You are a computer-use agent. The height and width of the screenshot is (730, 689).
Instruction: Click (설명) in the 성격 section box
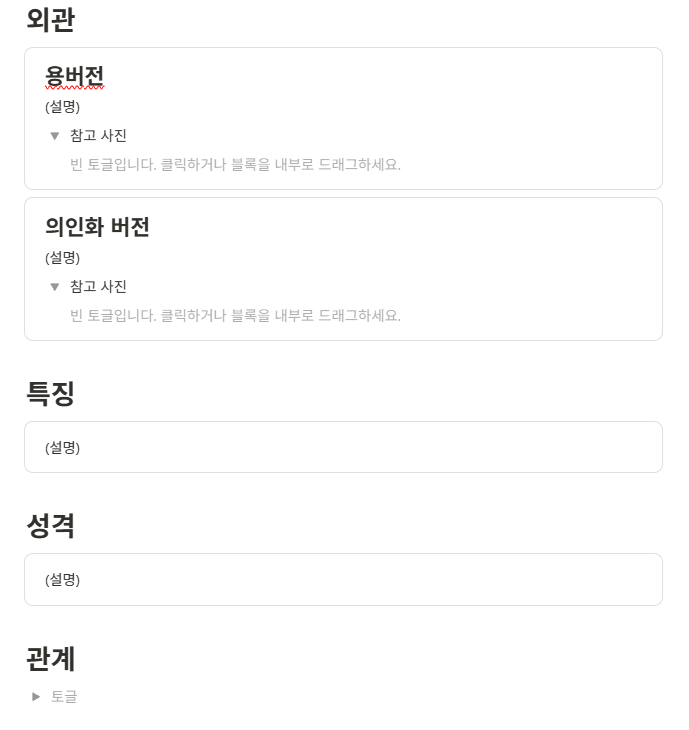(62, 580)
